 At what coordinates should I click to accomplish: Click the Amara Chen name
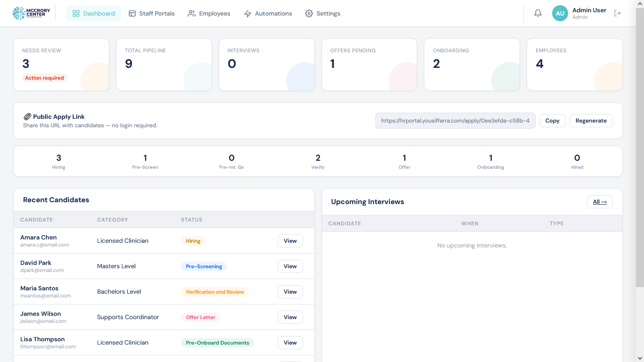pos(39,238)
